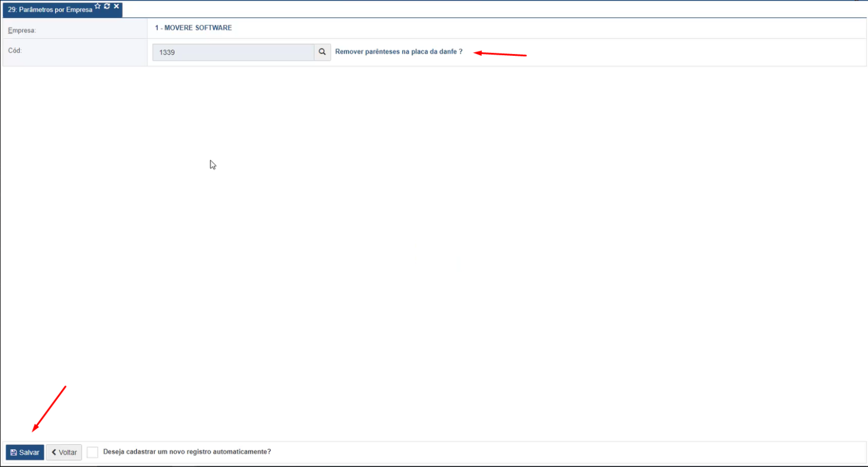Click the Cód field containing 1339

(233, 52)
